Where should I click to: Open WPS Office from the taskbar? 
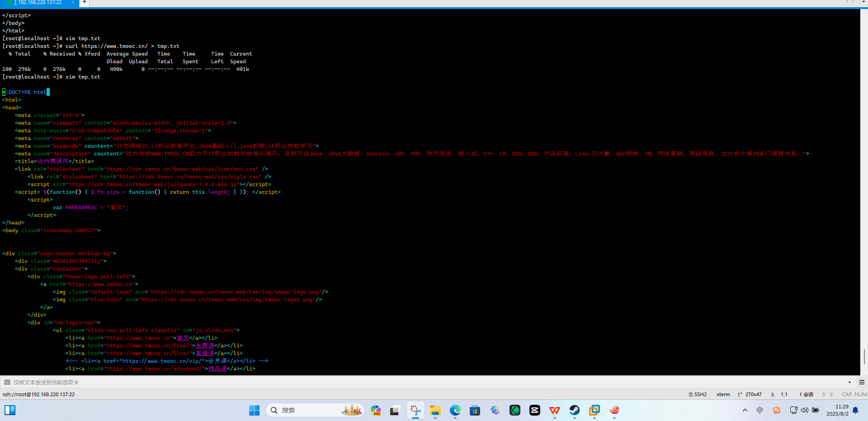[x=555, y=410]
